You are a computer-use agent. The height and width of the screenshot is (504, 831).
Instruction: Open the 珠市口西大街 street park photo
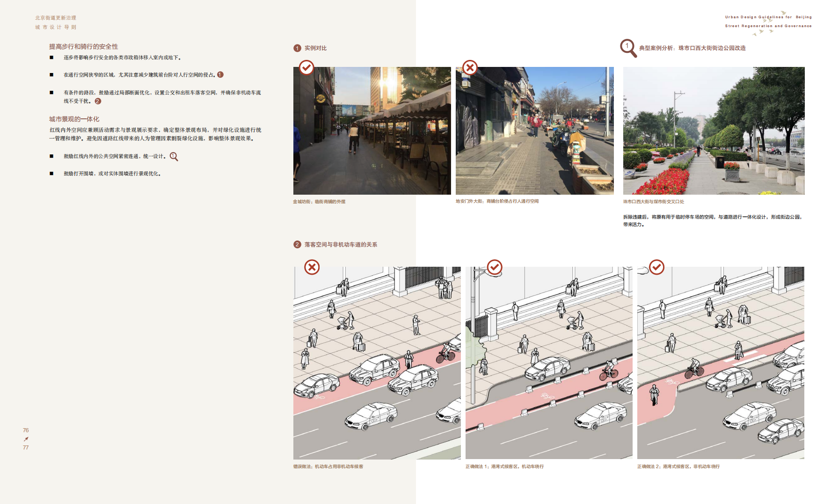[x=714, y=131]
